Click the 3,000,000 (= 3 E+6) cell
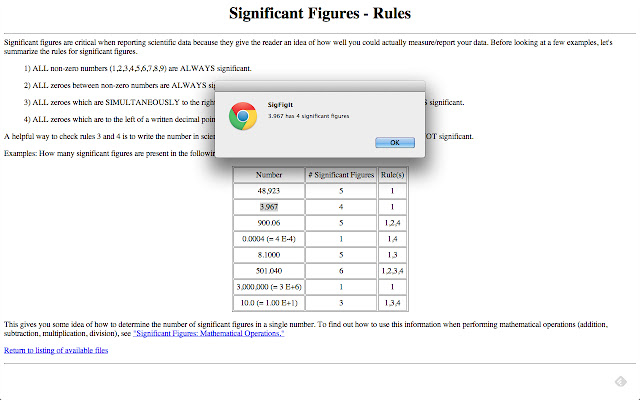 click(269, 287)
